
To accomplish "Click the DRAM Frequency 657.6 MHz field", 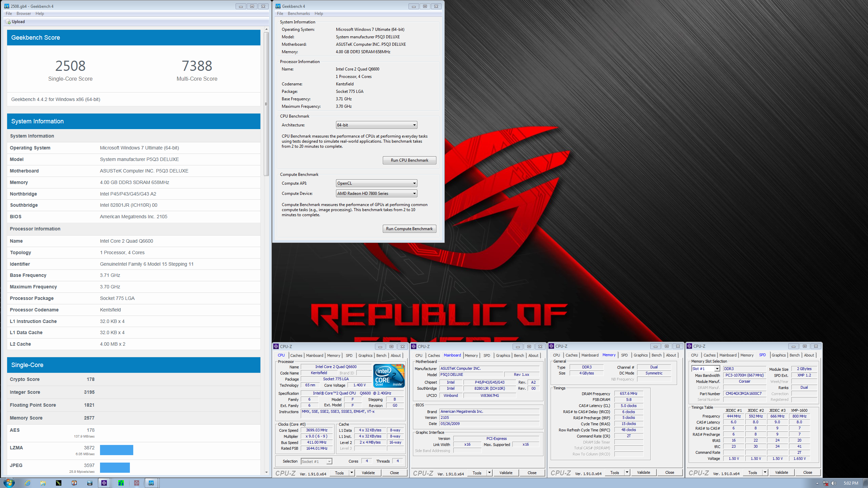I will tap(629, 394).
